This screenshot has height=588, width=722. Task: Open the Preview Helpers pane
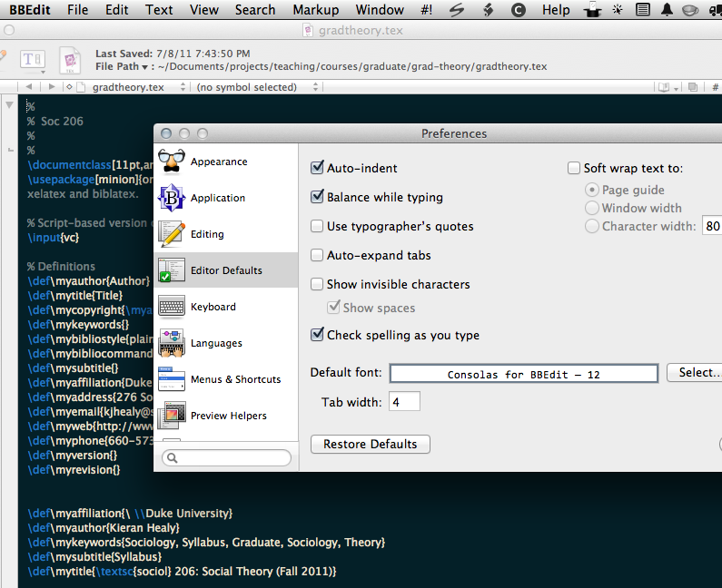(x=172, y=416)
